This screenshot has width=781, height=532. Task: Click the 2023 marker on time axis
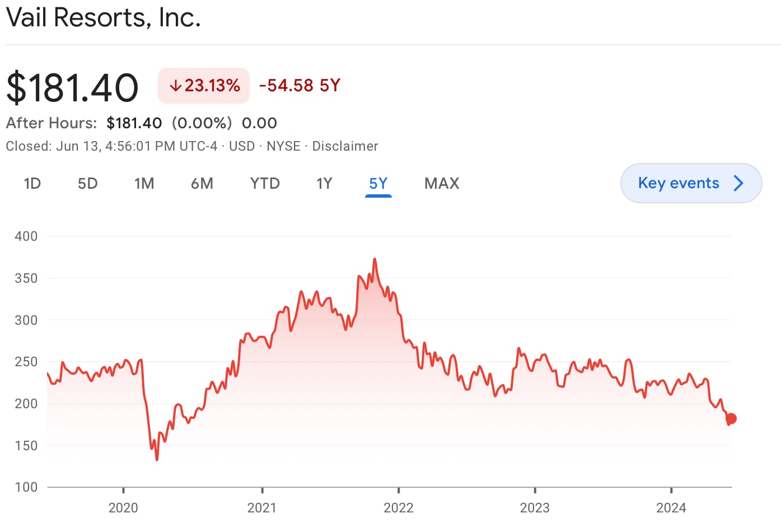[x=535, y=507]
